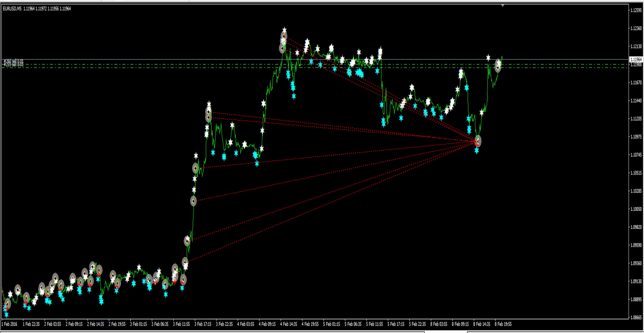644x333 pixels.
Task: Click time axis label 8 Feb 14:35
Action: pyautogui.click(x=482, y=324)
